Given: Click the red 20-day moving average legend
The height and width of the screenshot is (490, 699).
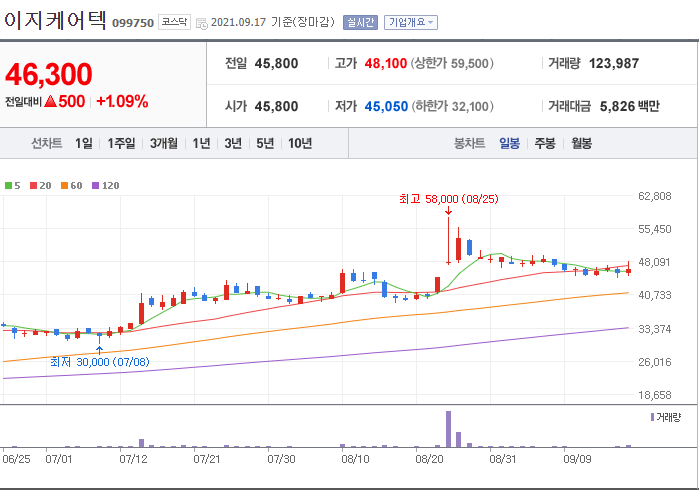Looking at the screenshot, I should click(41, 185).
